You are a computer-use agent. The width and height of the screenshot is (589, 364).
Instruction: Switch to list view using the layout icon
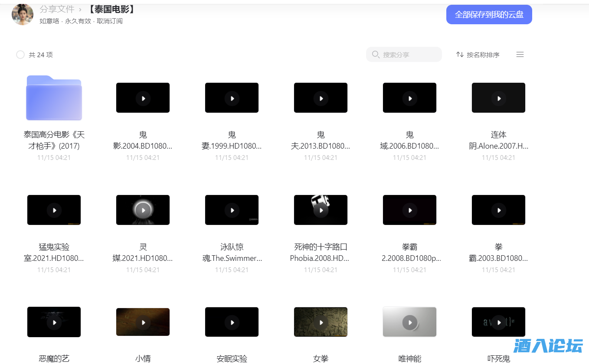[520, 55]
